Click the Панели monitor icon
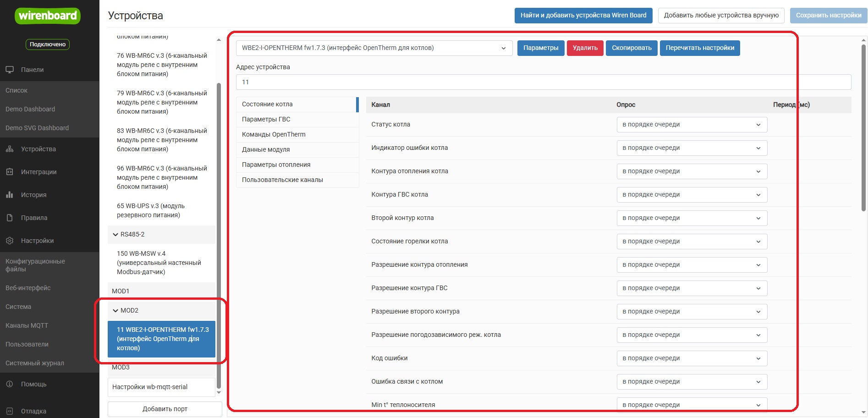This screenshot has height=418, width=868. [10, 70]
